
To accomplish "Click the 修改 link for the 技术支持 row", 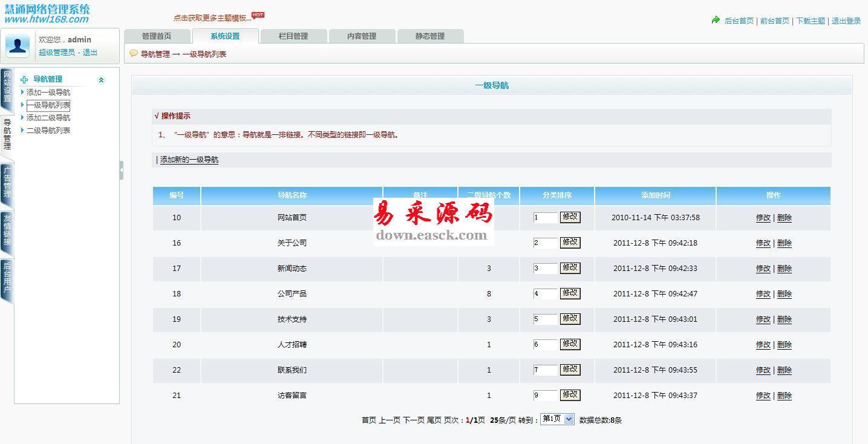I will tap(763, 319).
